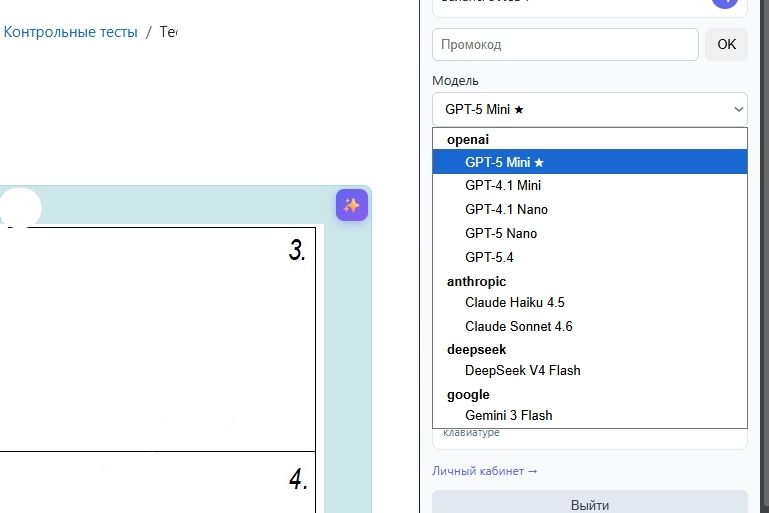The image size is (769, 513).
Task: Open the Модель dropdown showing GPT-5 Mini
Action: 590,109
